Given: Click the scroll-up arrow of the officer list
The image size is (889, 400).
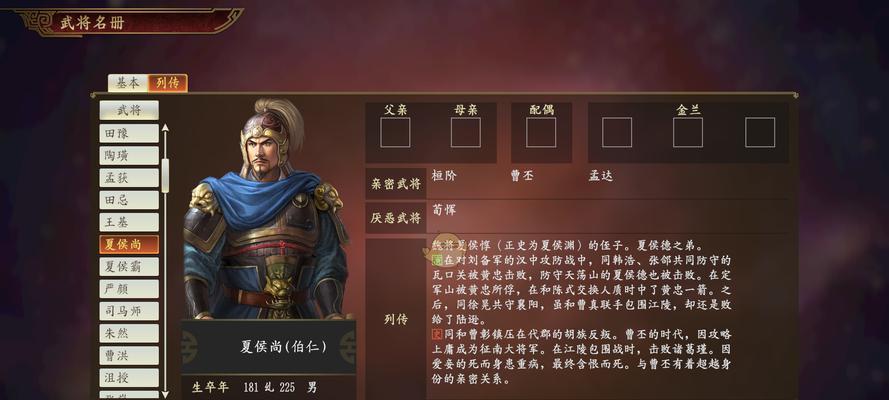Looking at the screenshot, I should pos(165,129).
